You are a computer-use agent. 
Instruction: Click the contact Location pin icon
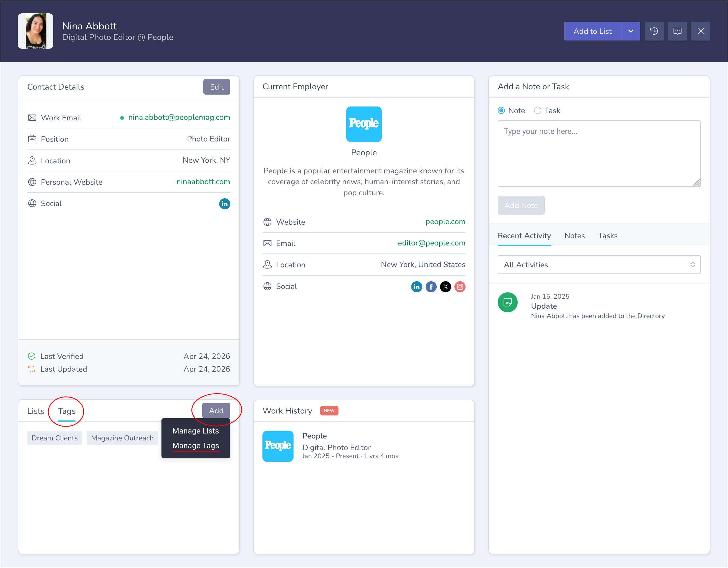point(32,161)
